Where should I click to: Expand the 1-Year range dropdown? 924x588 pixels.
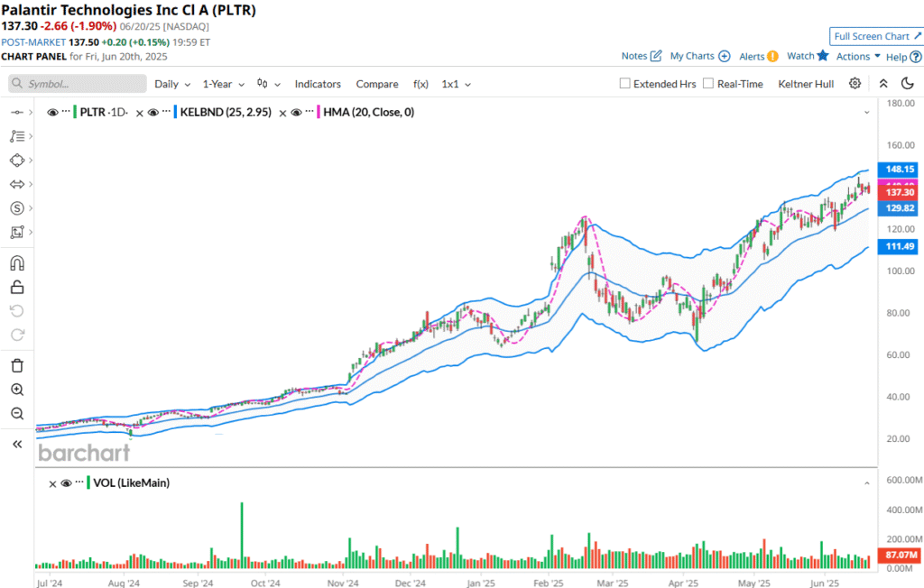(223, 84)
